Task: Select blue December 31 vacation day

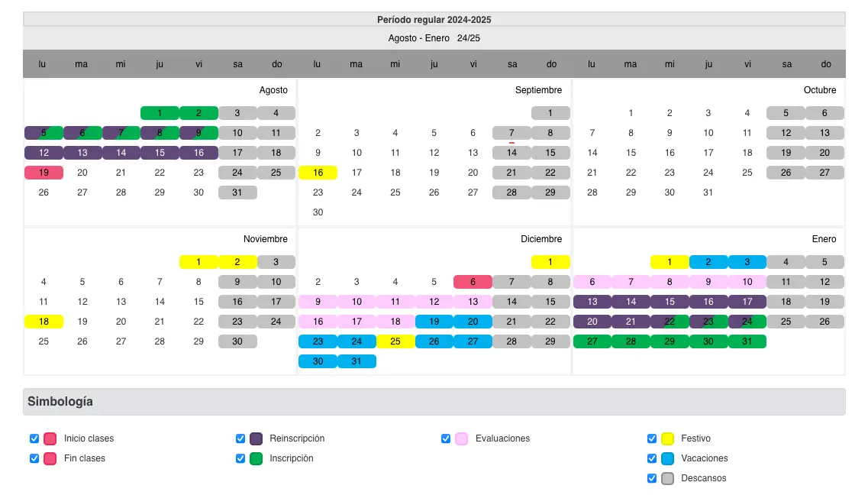Action: pos(357,361)
